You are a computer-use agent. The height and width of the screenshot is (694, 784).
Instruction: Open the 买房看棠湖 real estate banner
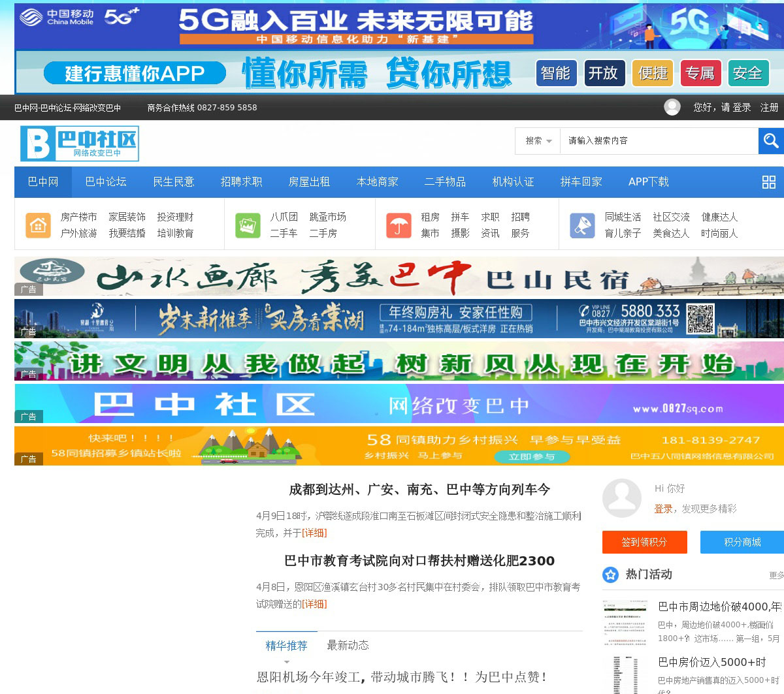pyautogui.click(x=399, y=319)
